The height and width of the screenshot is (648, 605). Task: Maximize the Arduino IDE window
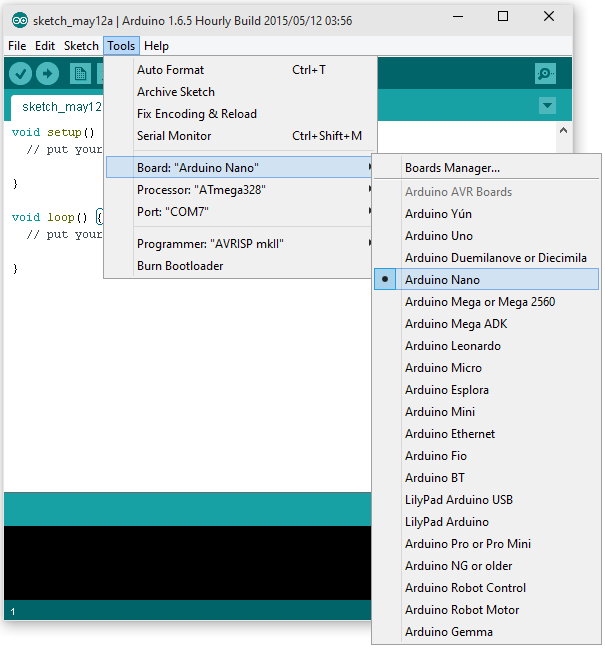503,17
